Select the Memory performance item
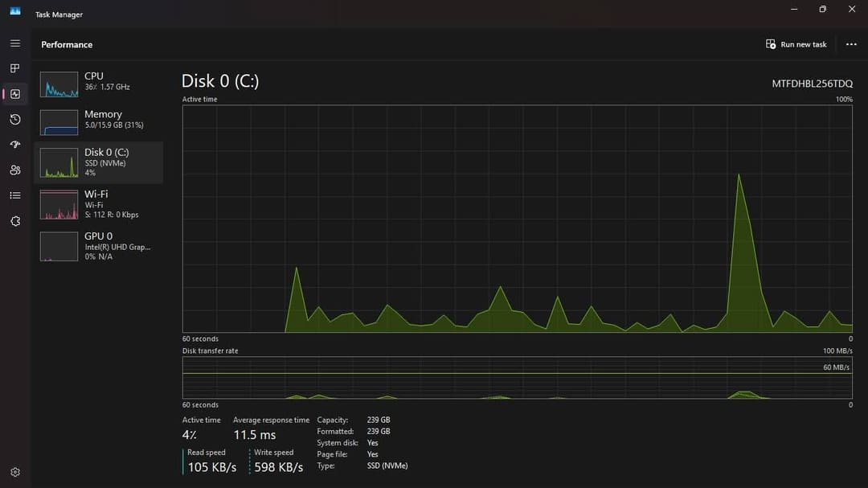Viewport: 868px width, 488px height. (99, 122)
